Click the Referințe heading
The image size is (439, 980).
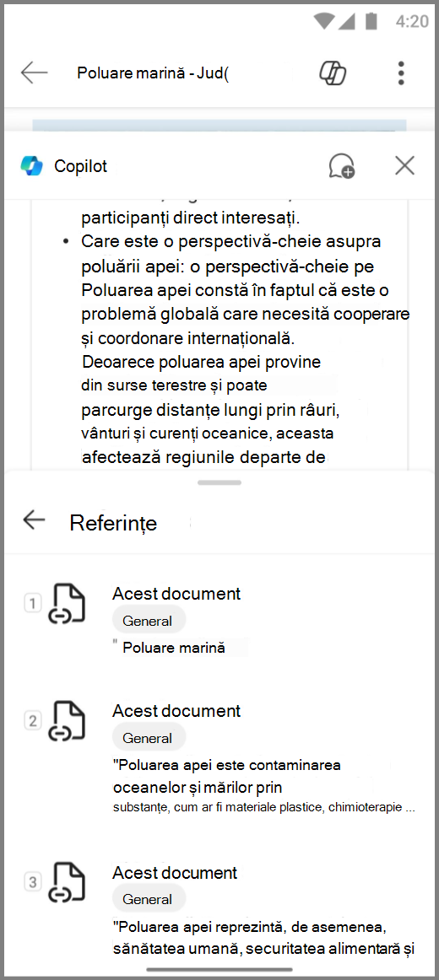click(x=113, y=523)
